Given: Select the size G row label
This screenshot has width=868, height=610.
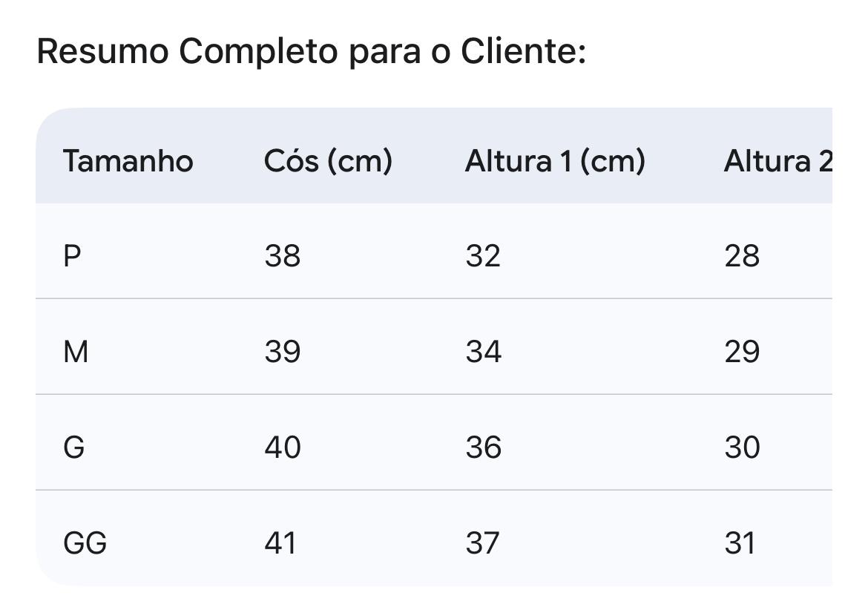Looking at the screenshot, I should point(74,447).
